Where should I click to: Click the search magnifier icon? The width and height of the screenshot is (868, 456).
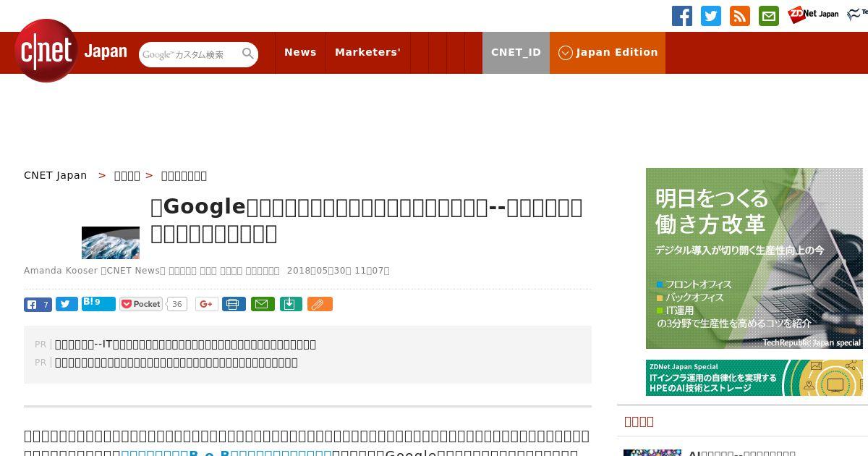coord(248,54)
